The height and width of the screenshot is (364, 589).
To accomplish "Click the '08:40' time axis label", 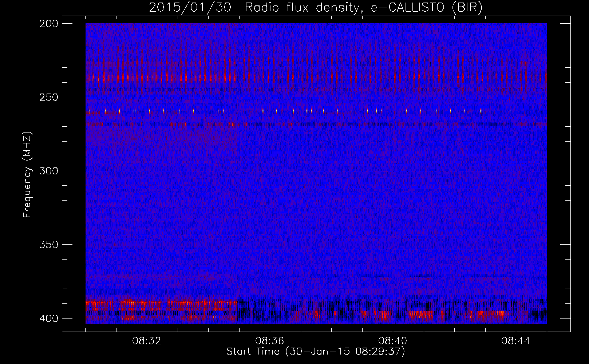I will tap(393, 341).
